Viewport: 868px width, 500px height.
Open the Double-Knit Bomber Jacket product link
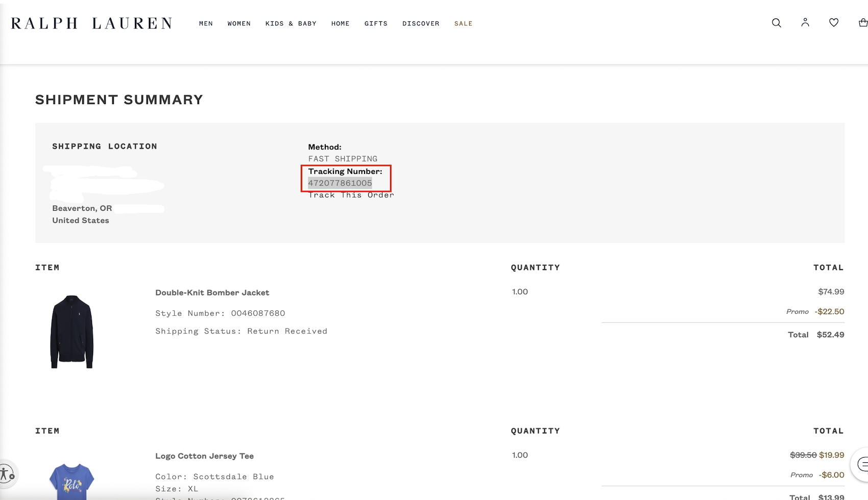(x=212, y=293)
